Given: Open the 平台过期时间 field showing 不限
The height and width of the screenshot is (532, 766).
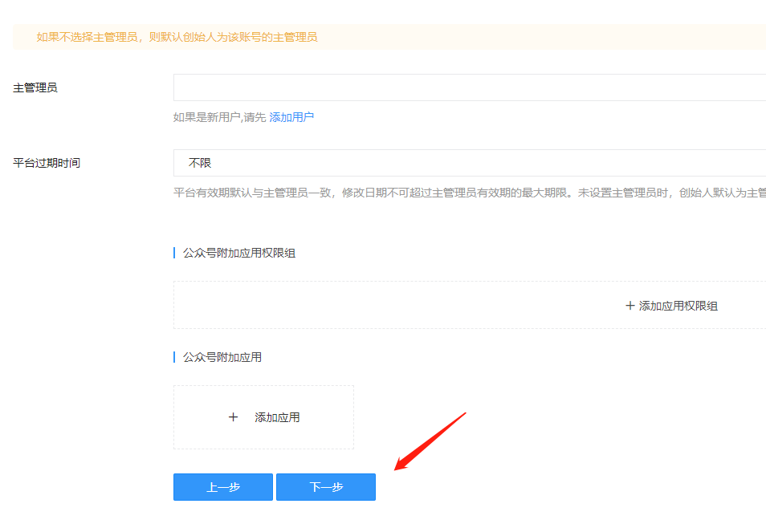Looking at the screenshot, I should point(470,163).
